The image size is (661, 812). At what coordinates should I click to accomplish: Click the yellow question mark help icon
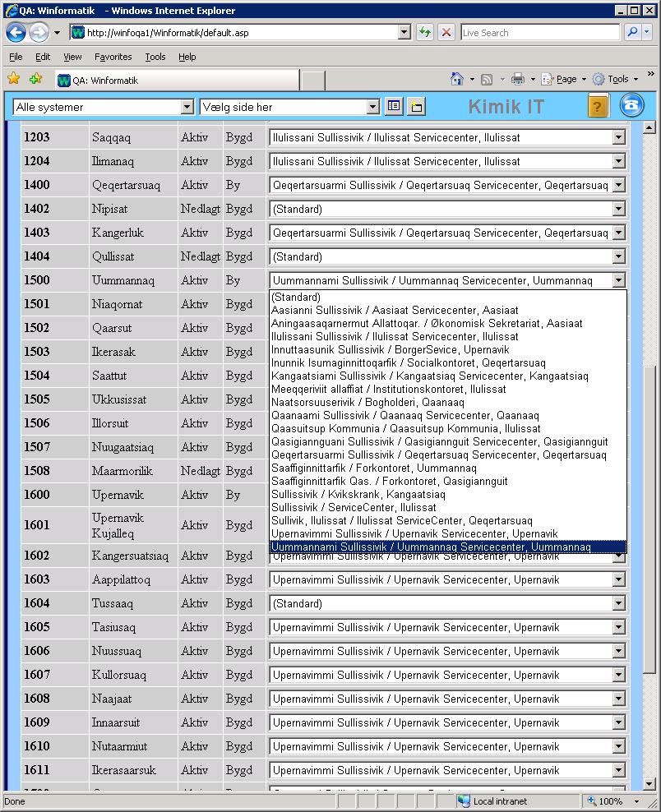pos(597,106)
